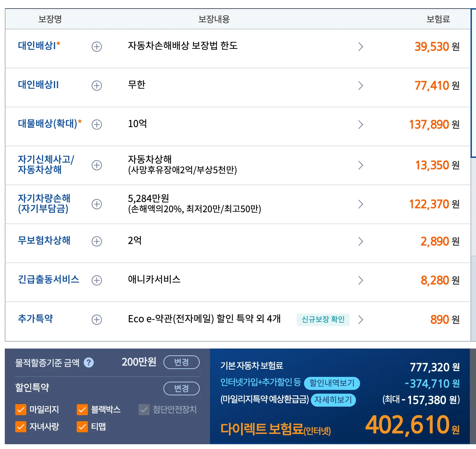Click the help question mark beside 물적할증기준 금액
Viewport: 476px width, 449px height.
click(x=89, y=363)
